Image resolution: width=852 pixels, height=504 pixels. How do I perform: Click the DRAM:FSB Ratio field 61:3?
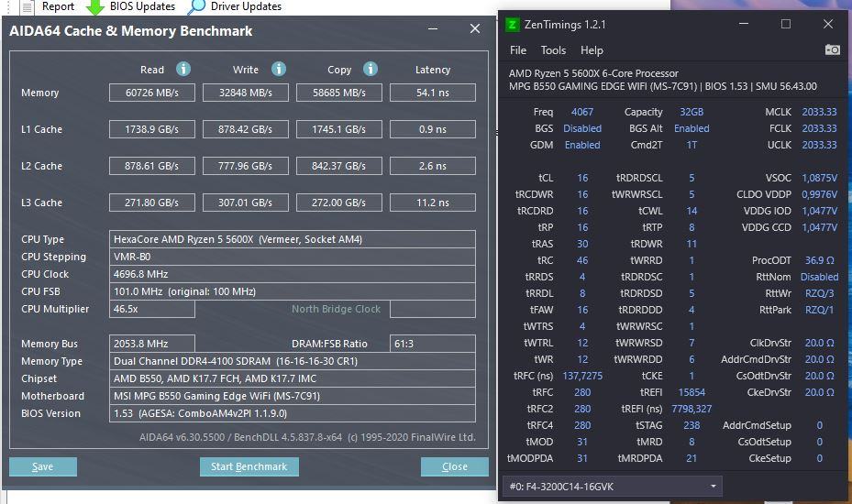[x=433, y=344]
